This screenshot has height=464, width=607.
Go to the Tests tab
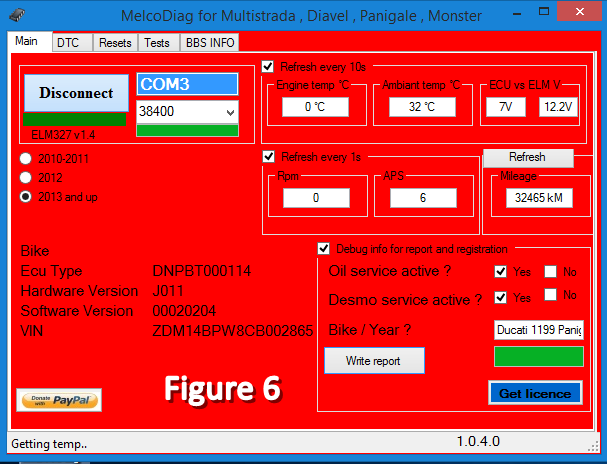point(157,43)
